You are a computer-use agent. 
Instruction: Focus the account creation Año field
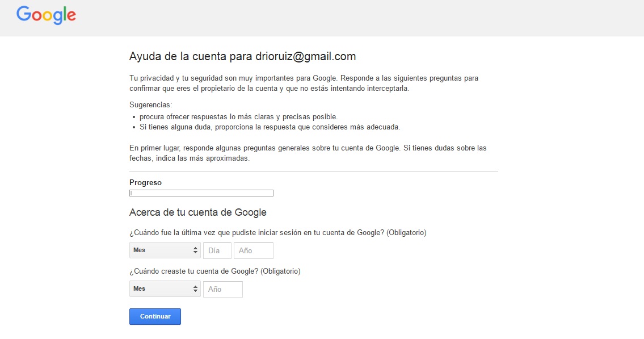[x=223, y=289]
